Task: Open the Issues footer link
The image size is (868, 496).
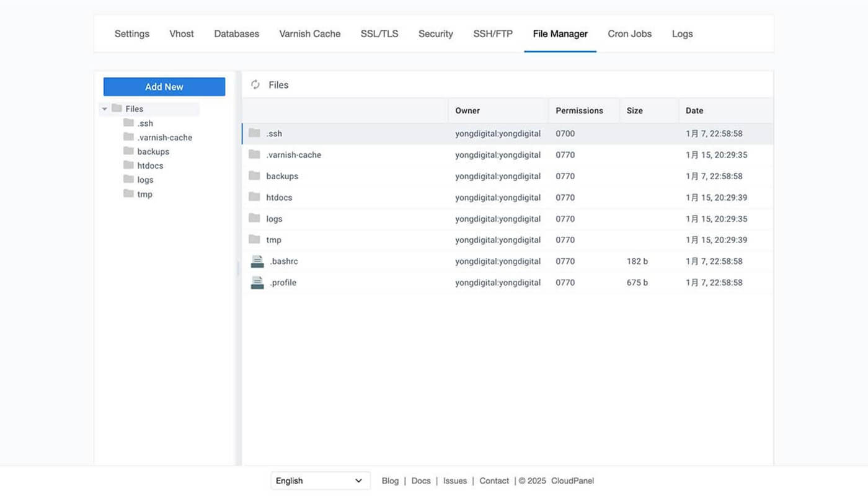Action: click(455, 481)
